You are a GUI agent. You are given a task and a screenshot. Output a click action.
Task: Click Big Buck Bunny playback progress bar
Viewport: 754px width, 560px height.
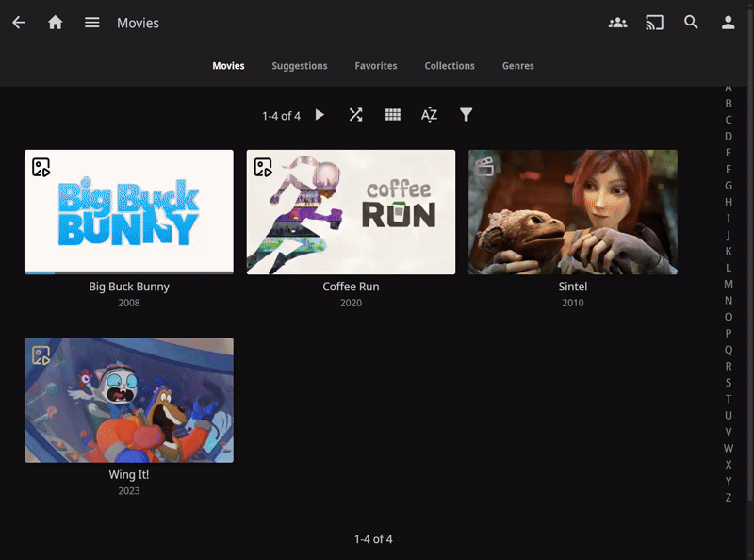(x=129, y=272)
